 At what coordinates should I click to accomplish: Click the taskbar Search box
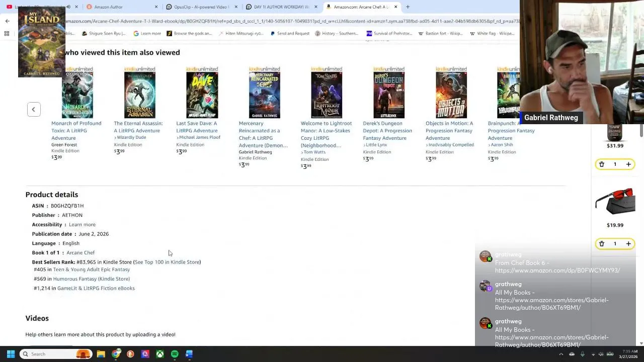coord(56,354)
